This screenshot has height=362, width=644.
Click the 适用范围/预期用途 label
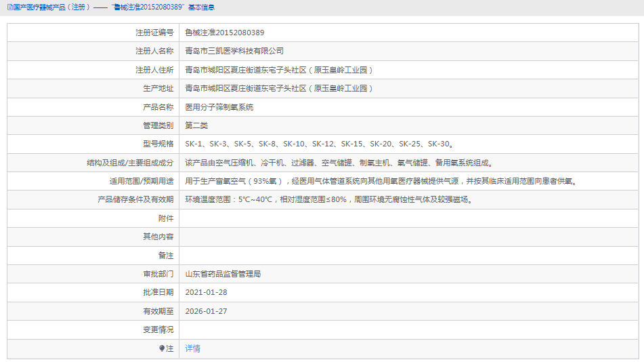click(142, 181)
